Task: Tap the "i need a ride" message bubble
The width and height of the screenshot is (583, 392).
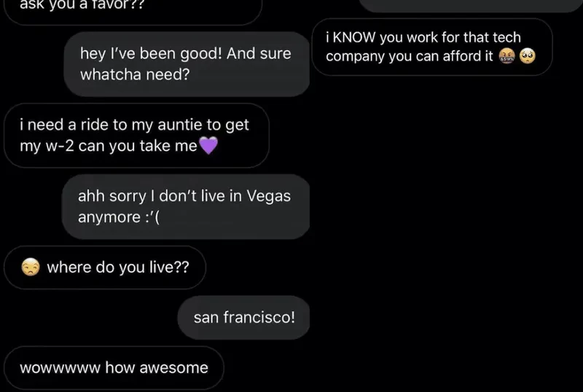Action: point(136,136)
